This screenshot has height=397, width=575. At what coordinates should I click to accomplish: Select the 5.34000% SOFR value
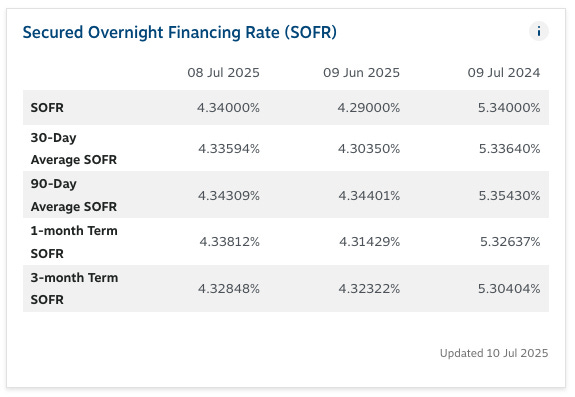[x=509, y=108]
